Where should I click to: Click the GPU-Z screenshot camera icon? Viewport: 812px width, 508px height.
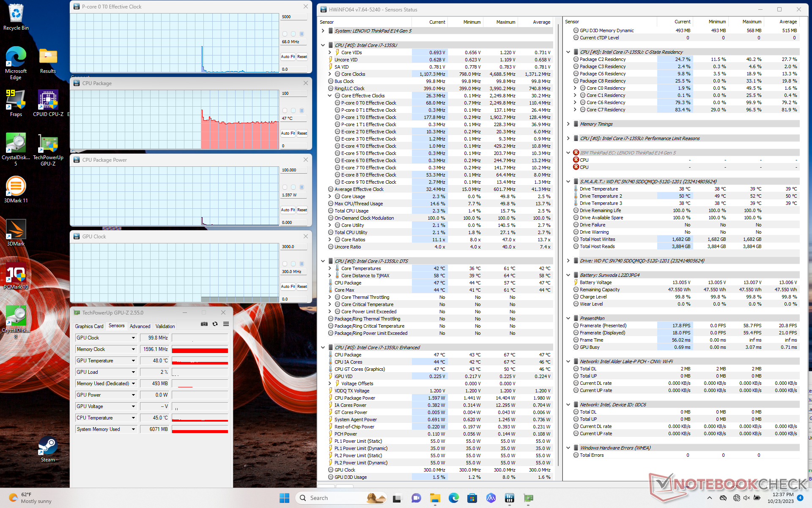[x=204, y=324]
